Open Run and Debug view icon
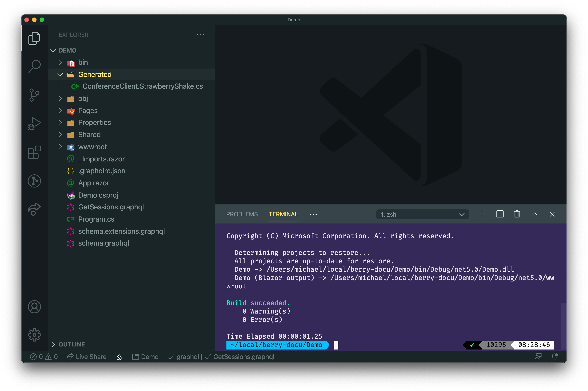Screen dimensions: 588x391 [34, 124]
